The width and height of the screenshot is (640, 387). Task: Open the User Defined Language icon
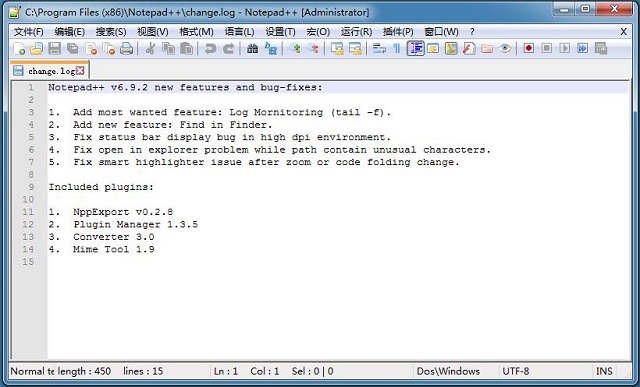coord(433,49)
